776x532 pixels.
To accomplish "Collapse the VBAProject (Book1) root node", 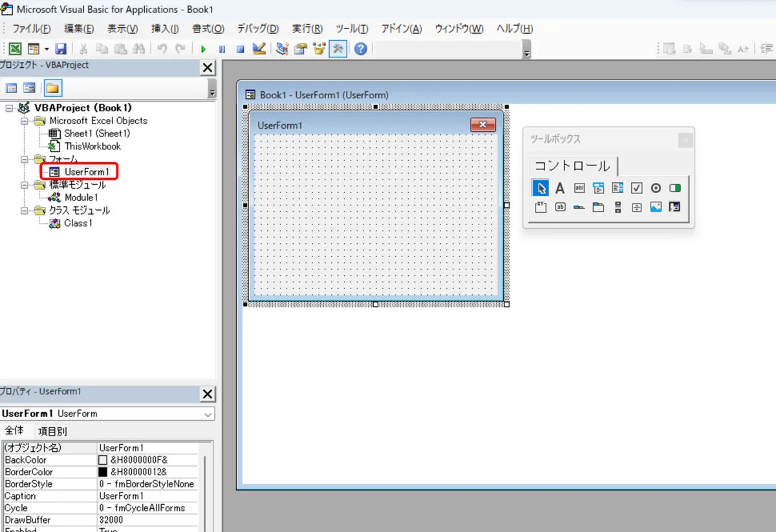I will 9,108.
